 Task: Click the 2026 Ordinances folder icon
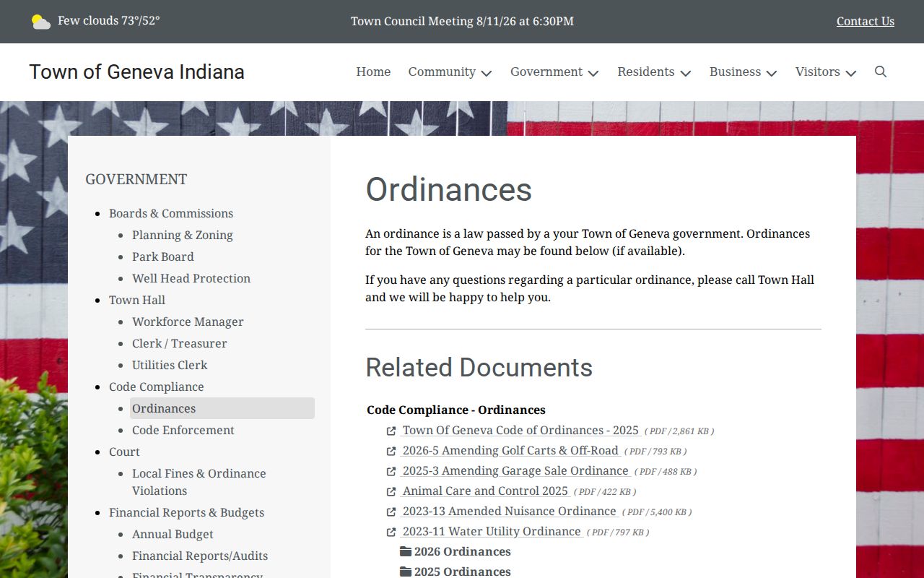pos(406,551)
